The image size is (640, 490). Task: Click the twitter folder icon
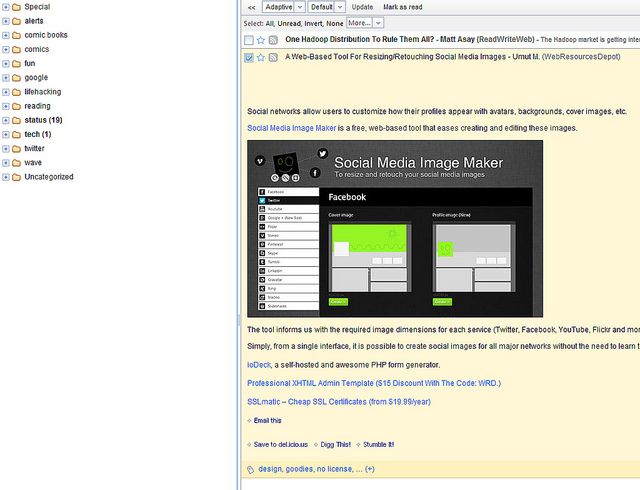tap(16, 149)
